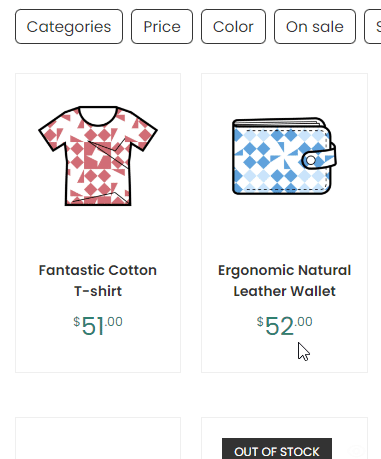Click the faint eye quick-view icon
Screen dimensions: 381x459
pos(356,451)
